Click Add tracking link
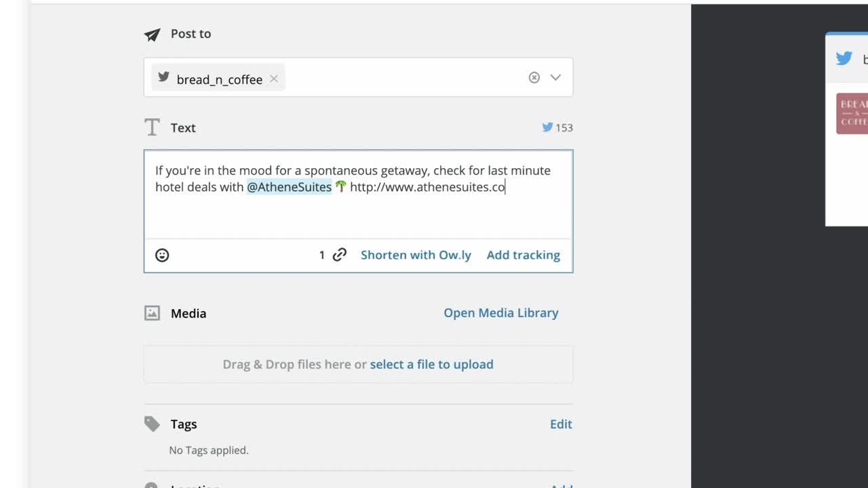The height and width of the screenshot is (488, 868). pyautogui.click(x=523, y=255)
